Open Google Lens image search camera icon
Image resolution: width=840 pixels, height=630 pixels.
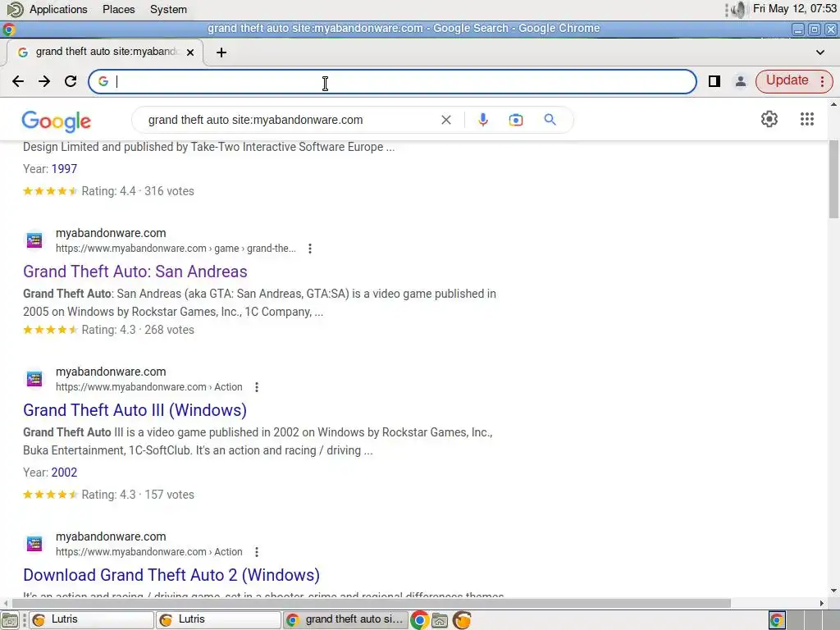515,120
